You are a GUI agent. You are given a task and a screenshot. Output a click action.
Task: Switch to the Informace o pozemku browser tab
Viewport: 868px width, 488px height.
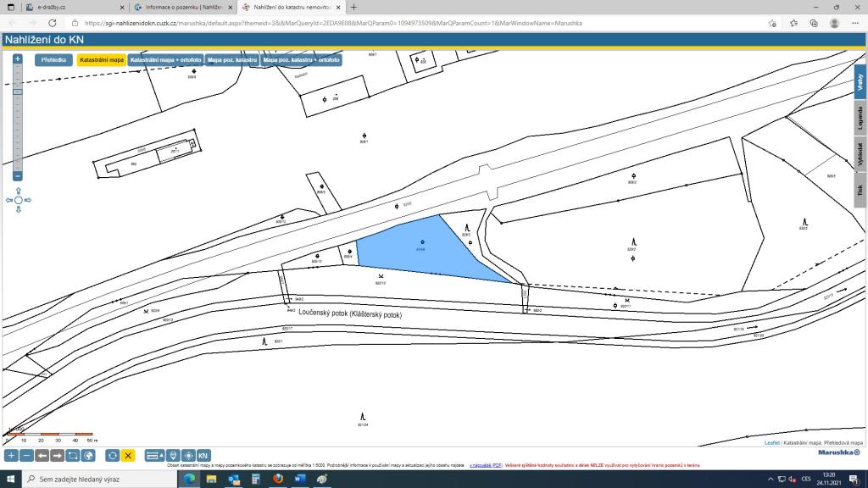[183, 7]
